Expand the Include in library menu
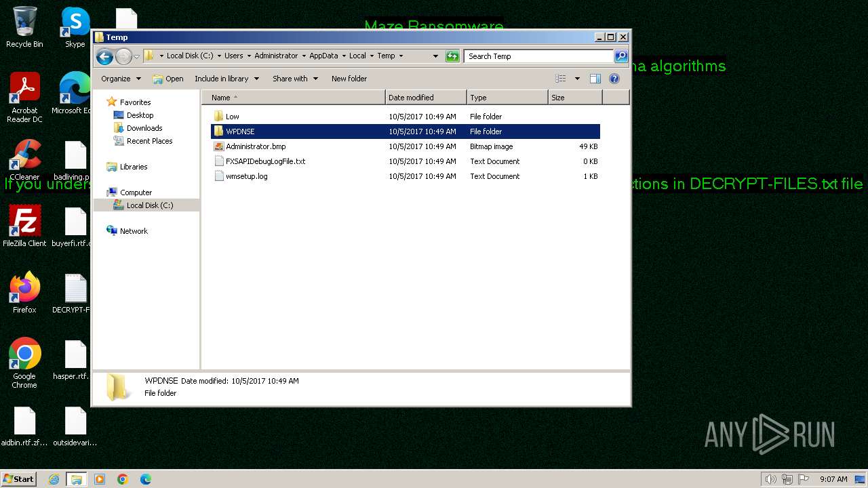Viewport: 868px width, 488px height. [x=226, y=79]
